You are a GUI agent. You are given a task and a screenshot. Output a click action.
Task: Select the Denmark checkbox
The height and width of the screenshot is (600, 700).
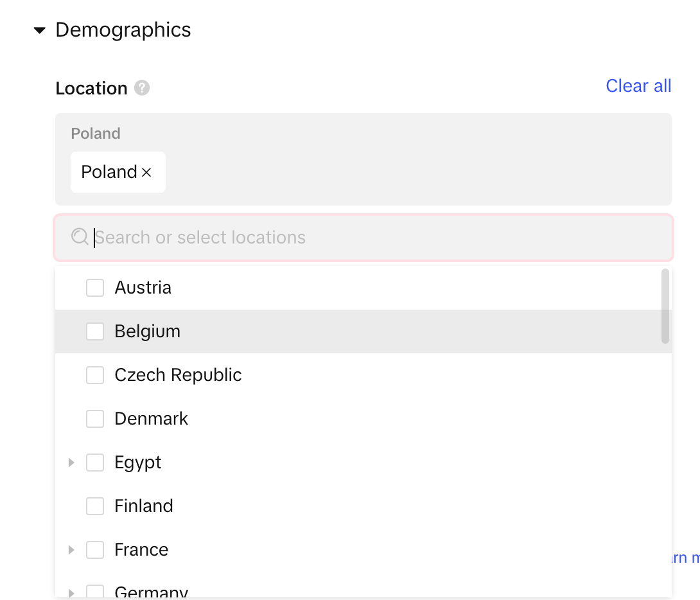coord(95,419)
